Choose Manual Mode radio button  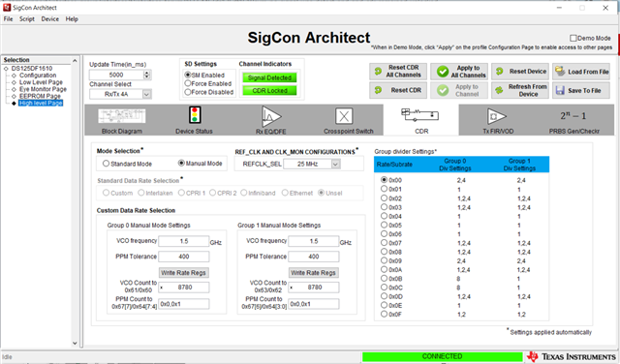tap(181, 163)
